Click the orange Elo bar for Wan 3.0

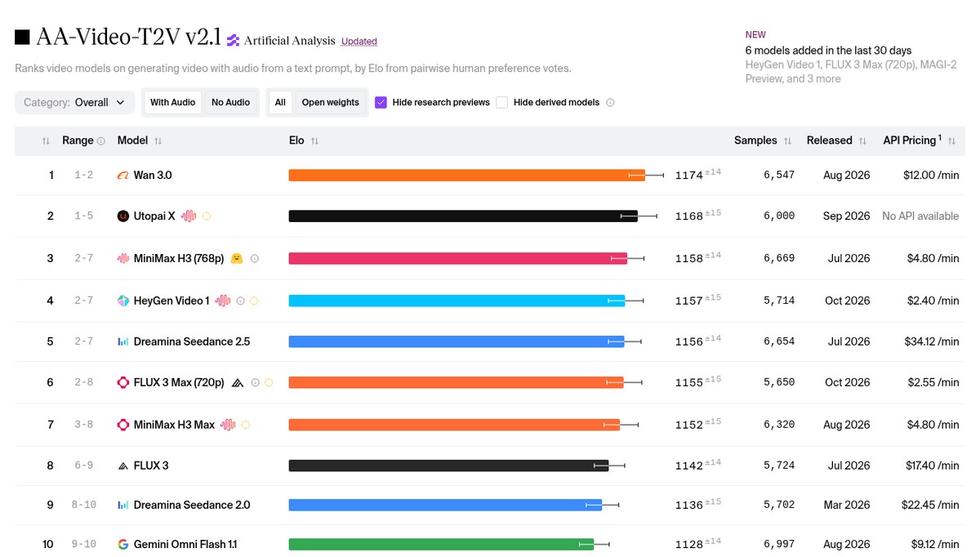click(x=466, y=175)
